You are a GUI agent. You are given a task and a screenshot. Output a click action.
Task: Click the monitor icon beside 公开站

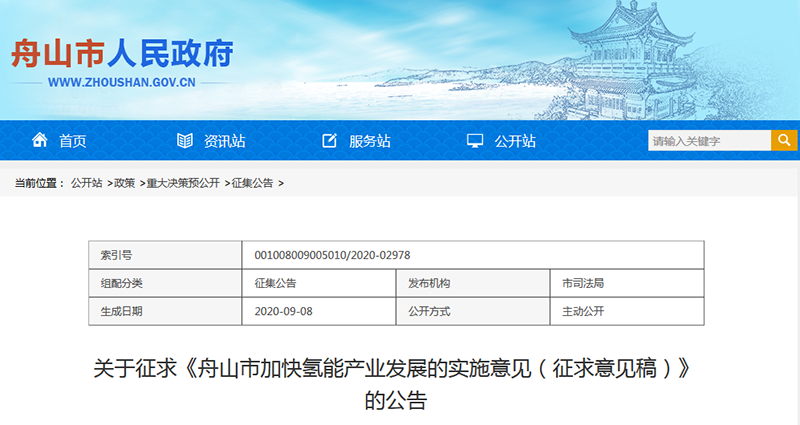click(475, 141)
